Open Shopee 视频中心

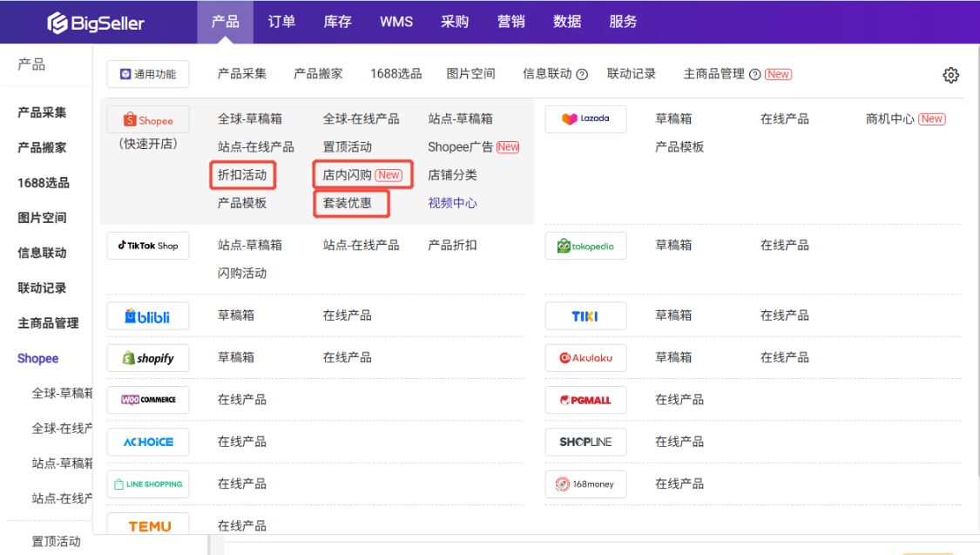point(452,203)
